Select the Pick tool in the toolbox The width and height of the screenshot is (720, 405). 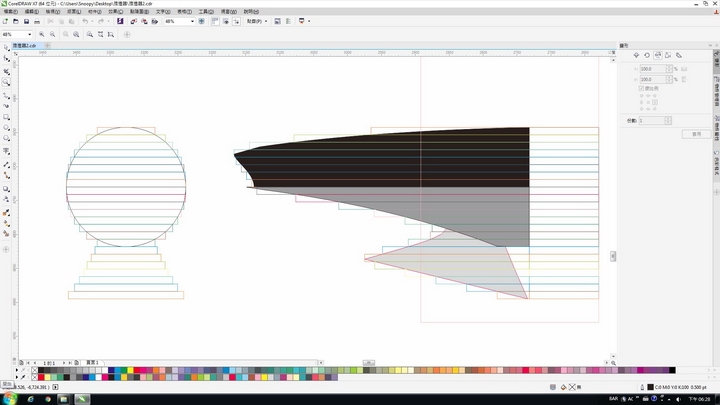[6, 48]
